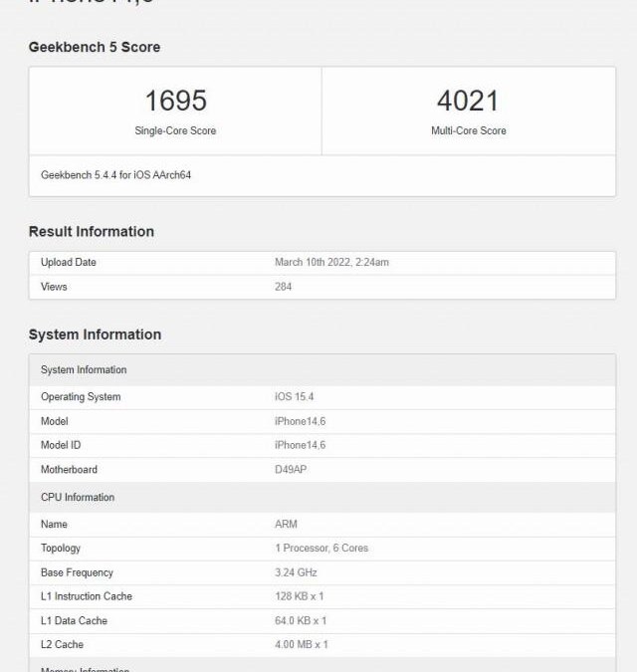Viewport: 637px width, 672px height.
Task: Click the Views count of 284
Action: tap(283, 287)
